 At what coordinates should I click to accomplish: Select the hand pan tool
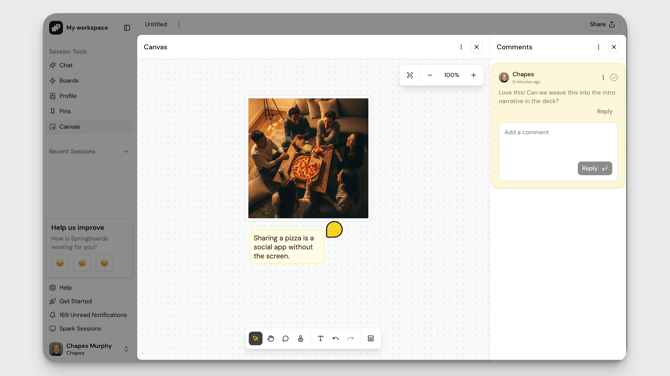270,338
